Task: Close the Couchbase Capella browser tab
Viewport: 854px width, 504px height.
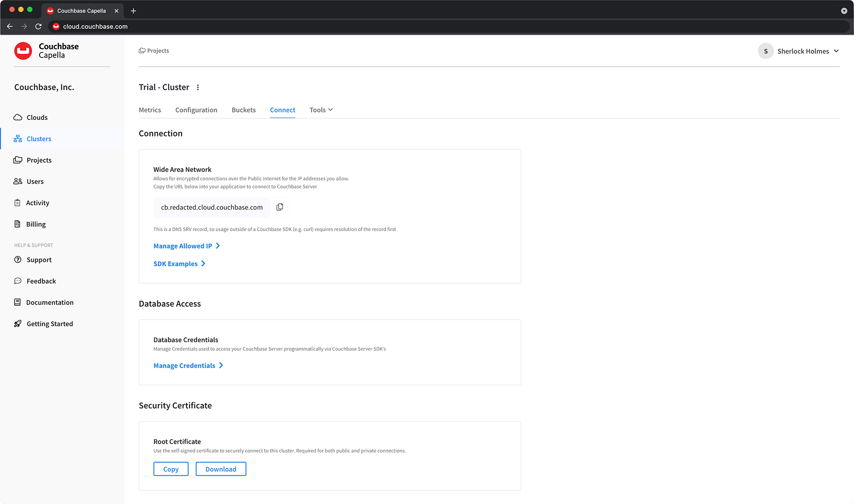Action: [117, 11]
